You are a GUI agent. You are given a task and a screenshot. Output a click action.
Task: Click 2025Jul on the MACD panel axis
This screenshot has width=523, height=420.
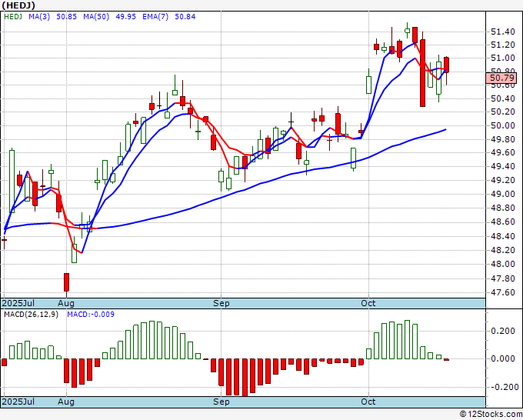18,402
